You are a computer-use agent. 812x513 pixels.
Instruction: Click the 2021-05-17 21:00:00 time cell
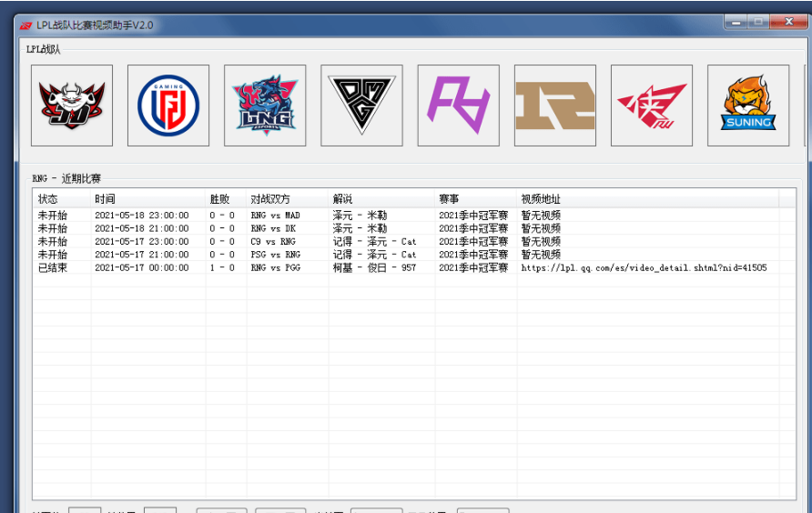coord(142,254)
